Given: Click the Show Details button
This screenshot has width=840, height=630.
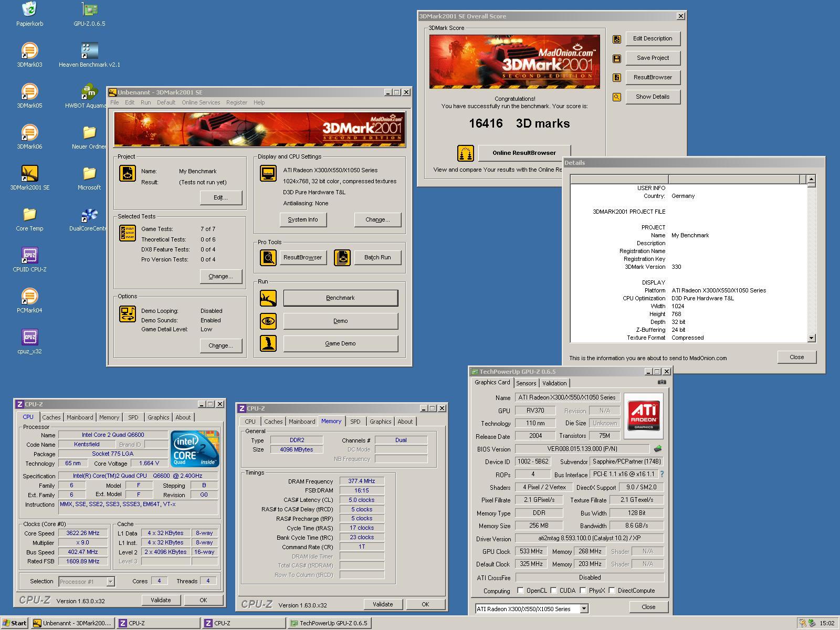Looking at the screenshot, I should click(653, 97).
